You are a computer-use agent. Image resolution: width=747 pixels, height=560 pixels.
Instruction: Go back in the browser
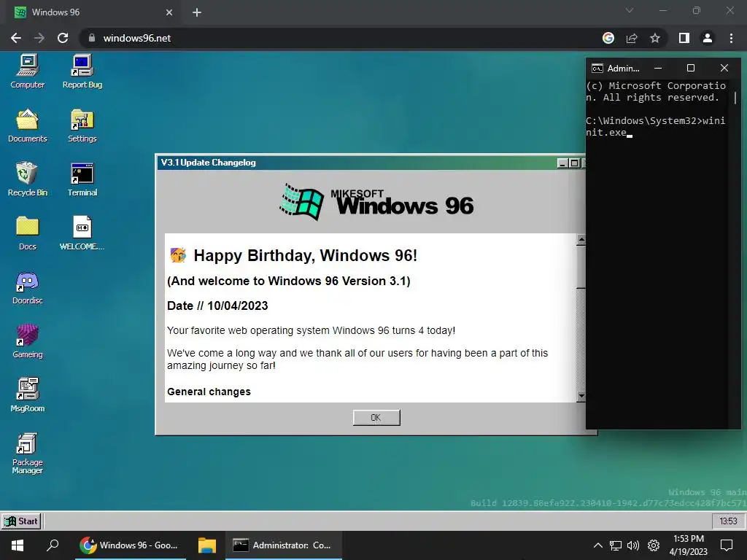tap(16, 38)
